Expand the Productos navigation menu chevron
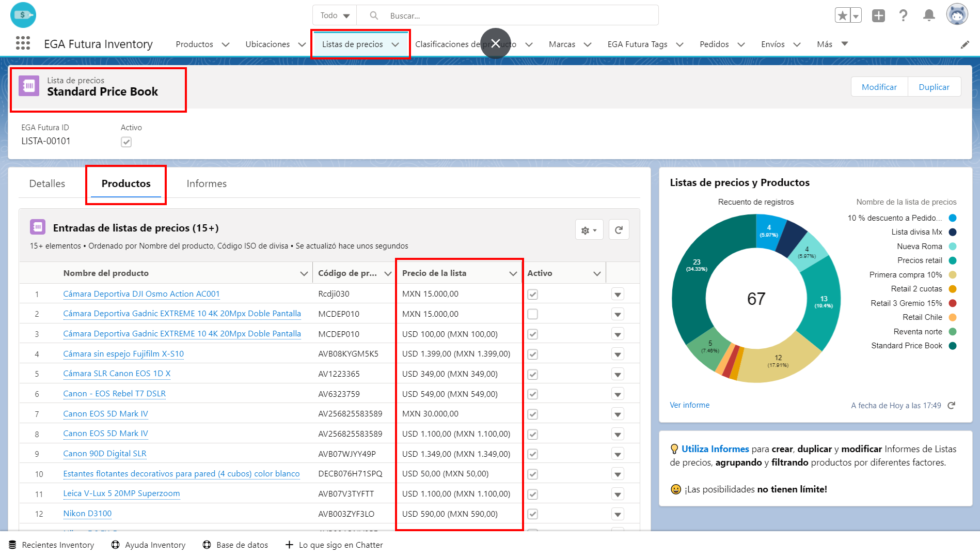Viewport: 980px width, 556px height. 226,44
